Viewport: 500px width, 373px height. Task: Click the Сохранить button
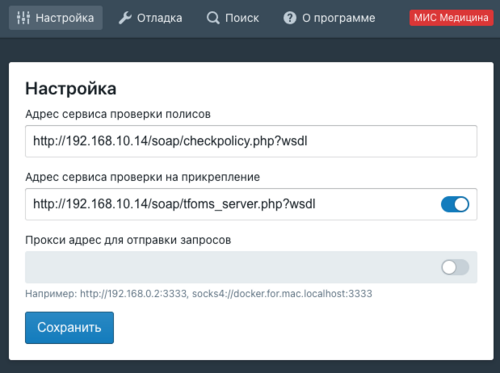69,328
